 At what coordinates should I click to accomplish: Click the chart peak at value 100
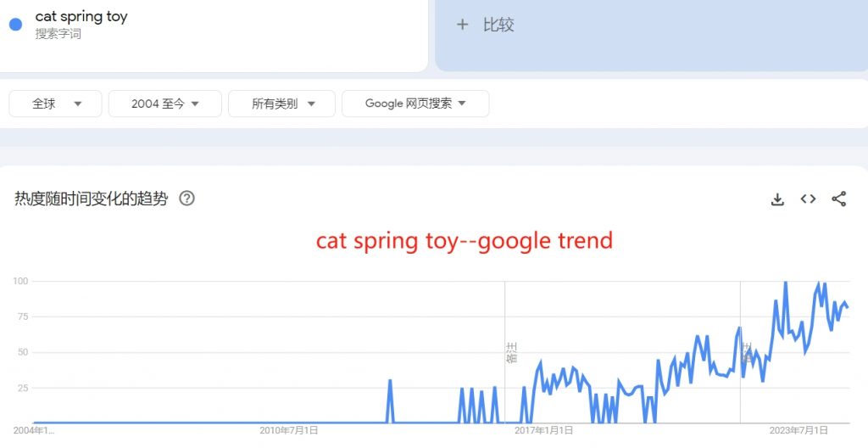pyautogui.click(x=785, y=283)
